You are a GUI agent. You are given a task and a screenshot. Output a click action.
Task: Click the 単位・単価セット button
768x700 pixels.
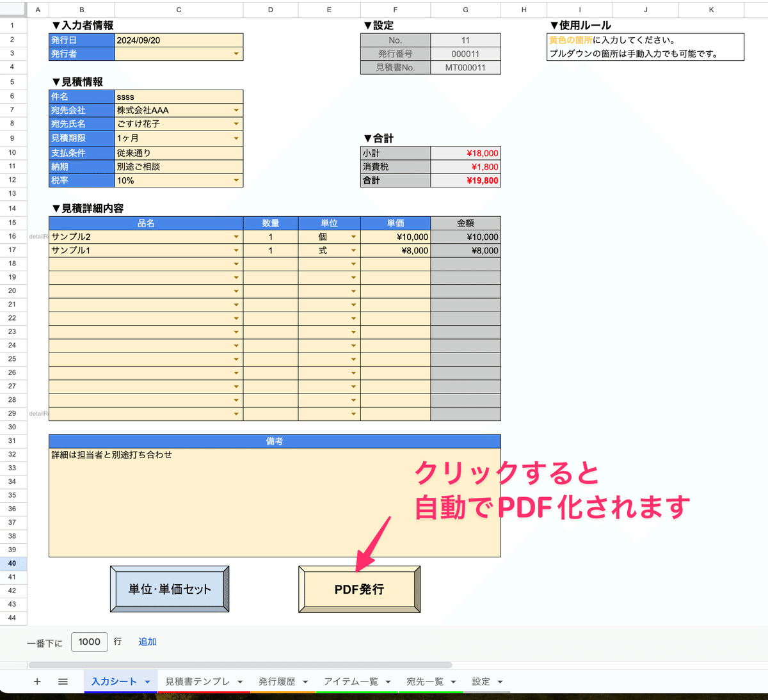click(168, 589)
